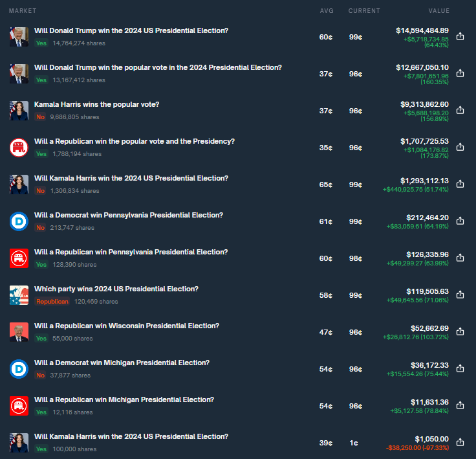Click the Democrat logo for the Pennsylvania market

coord(19,221)
